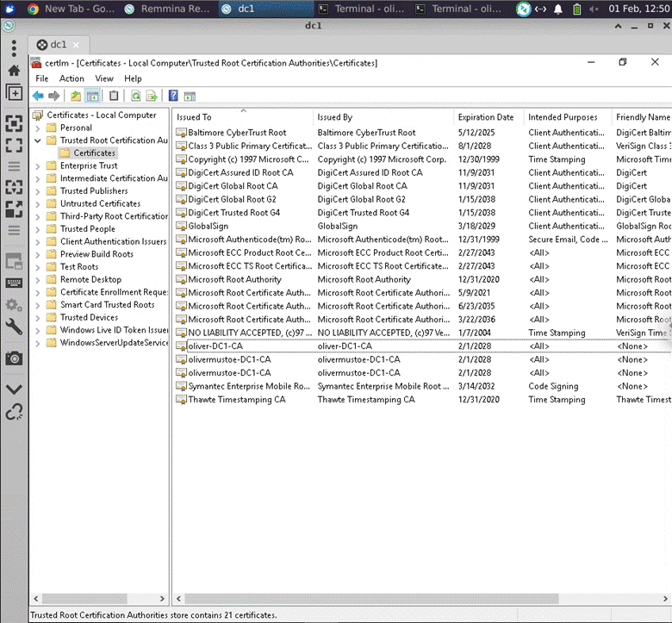
Task: Toggle Remmina dynamic resolution update icon
Action: [14, 187]
